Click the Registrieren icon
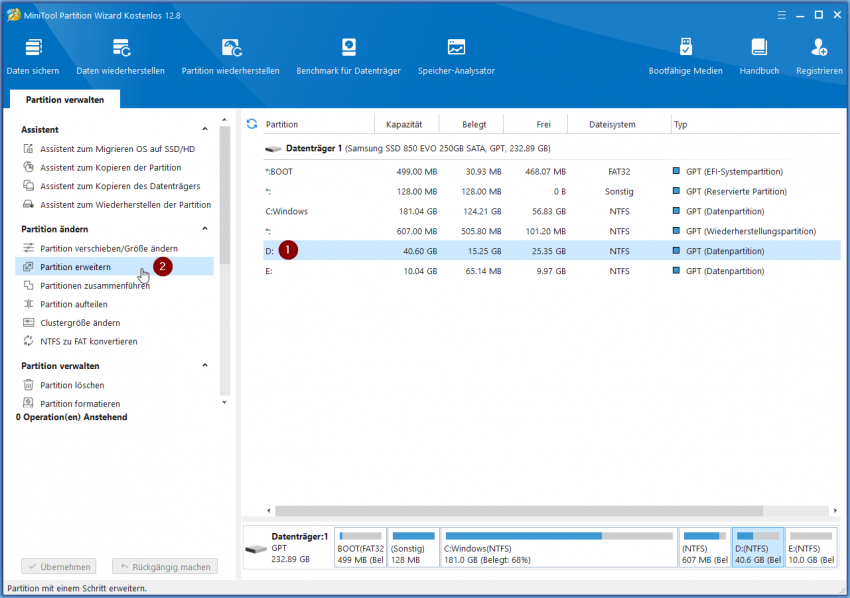The width and height of the screenshot is (850, 598). [820, 55]
